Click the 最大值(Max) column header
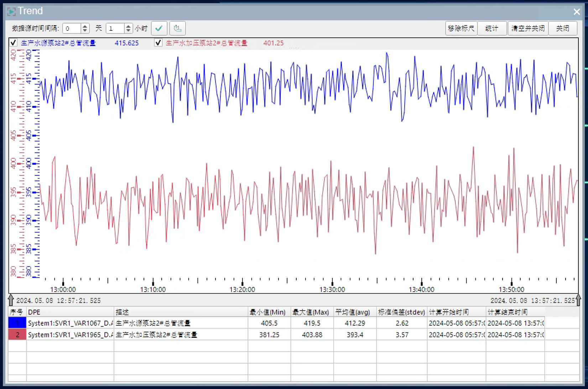Screen dimensions: 588x389 [x=312, y=312]
